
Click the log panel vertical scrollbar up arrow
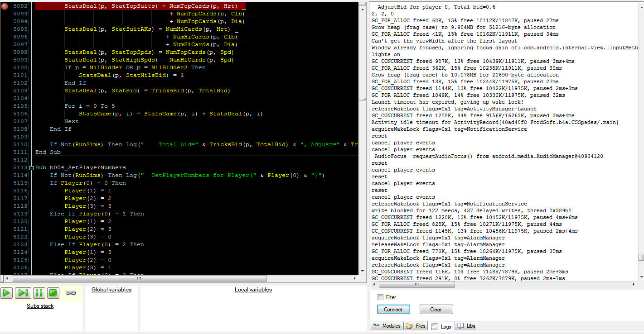click(x=640, y=6)
